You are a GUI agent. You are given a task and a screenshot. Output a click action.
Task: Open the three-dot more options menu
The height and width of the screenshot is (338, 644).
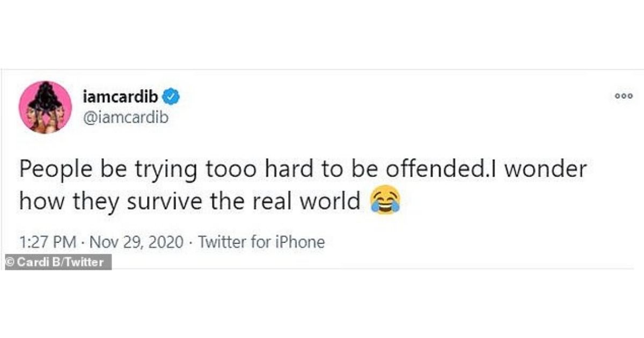(624, 96)
